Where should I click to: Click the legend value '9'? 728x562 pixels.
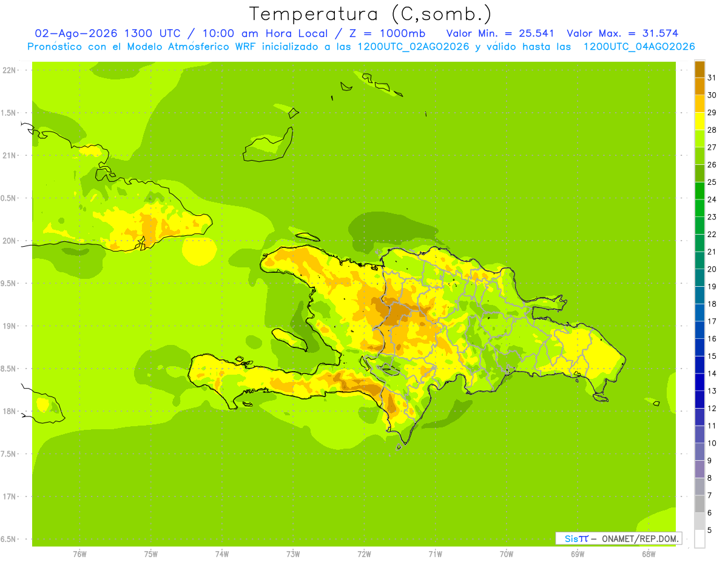[709, 461]
